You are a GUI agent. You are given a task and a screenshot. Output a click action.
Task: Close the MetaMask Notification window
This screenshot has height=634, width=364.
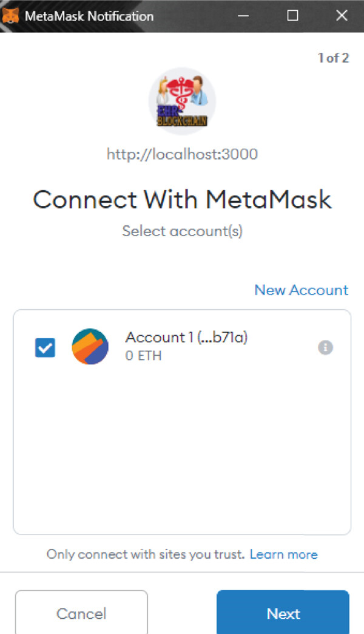pos(342,16)
